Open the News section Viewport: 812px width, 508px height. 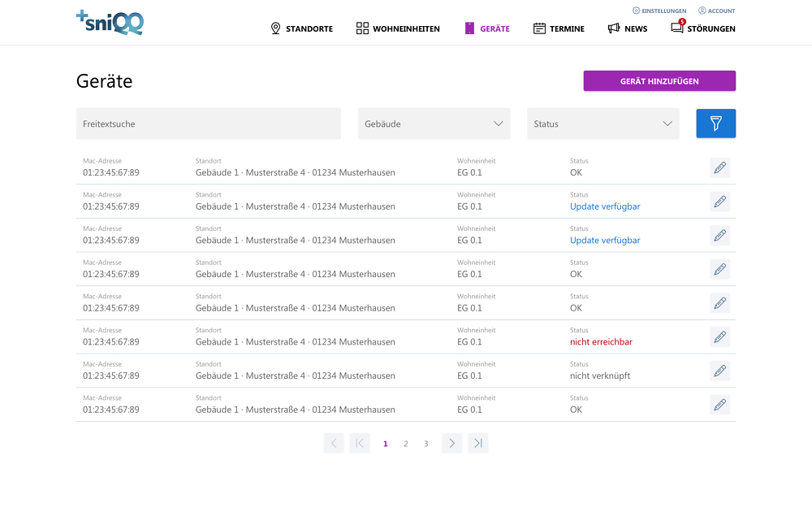coord(628,28)
